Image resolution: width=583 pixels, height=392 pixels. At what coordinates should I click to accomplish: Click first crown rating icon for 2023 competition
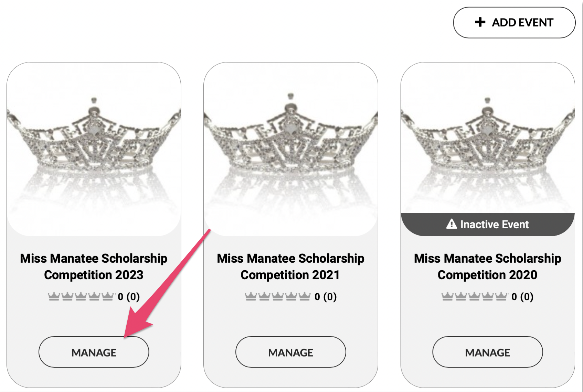54,296
